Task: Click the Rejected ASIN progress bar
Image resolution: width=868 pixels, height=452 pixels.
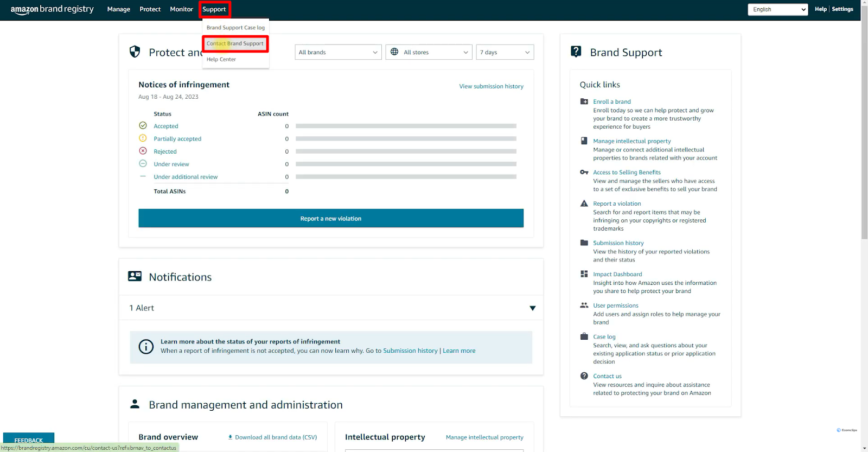Action: click(406, 151)
